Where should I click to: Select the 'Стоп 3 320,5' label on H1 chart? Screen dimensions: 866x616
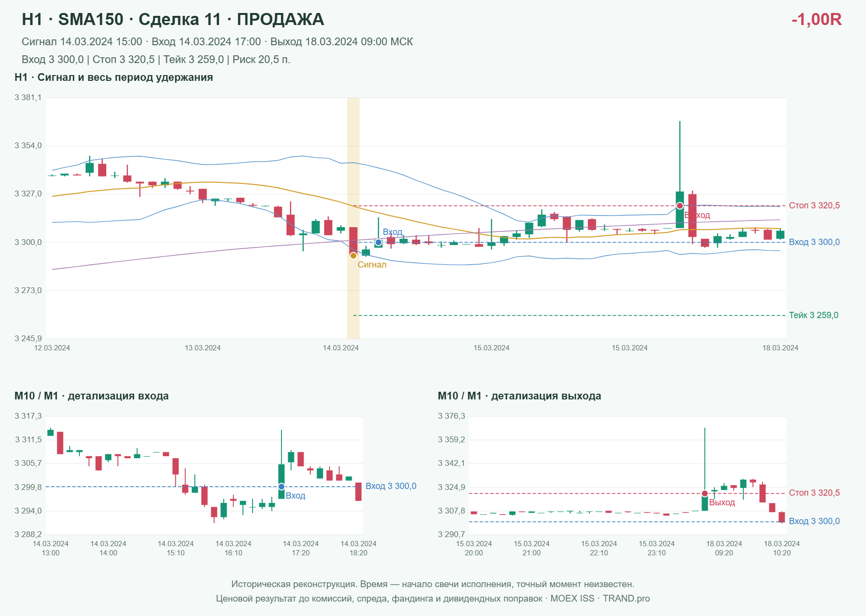pyautogui.click(x=815, y=205)
